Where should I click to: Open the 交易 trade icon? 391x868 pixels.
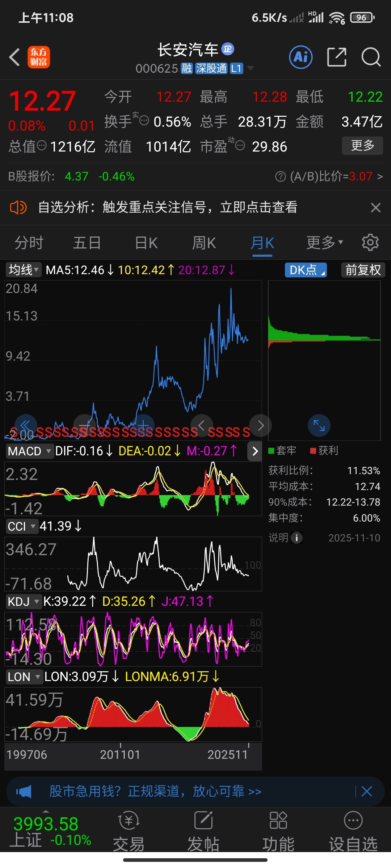click(129, 820)
